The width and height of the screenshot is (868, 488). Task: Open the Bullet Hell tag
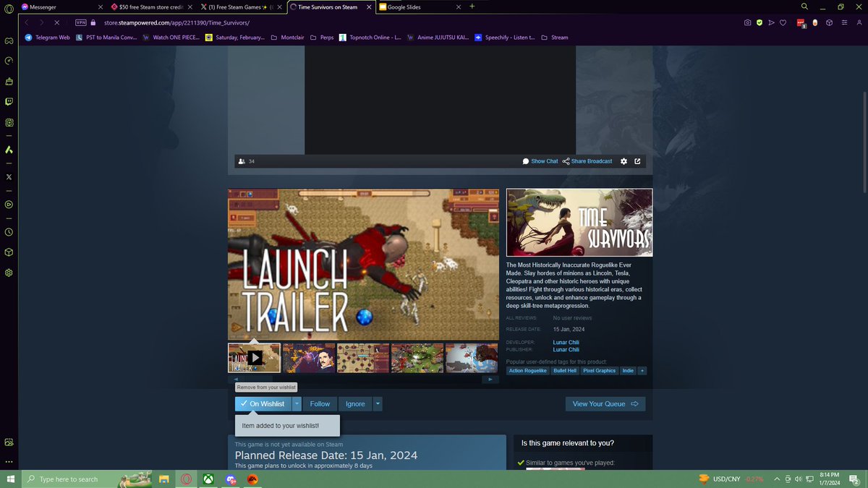[566, 371]
